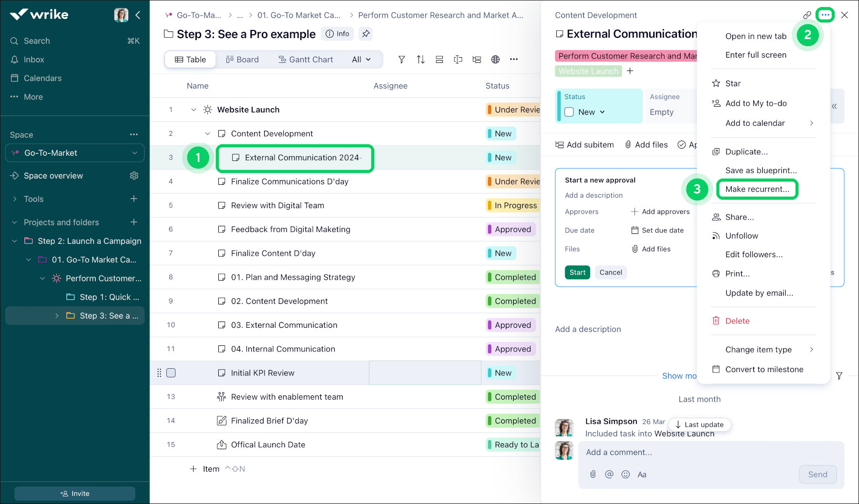Tick the checkbox on Initial KPI Review row
Image resolution: width=859 pixels, height=504 pixels.
tap(171, 373)
